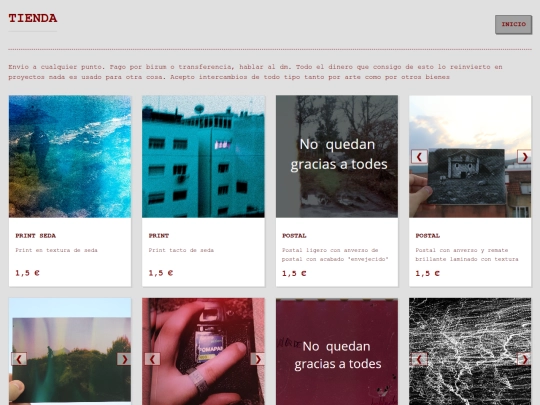Select the sold-out dark red card image
Image resolution: width=540 pixels, height=405 pixels.
click(x=337, y=352)
